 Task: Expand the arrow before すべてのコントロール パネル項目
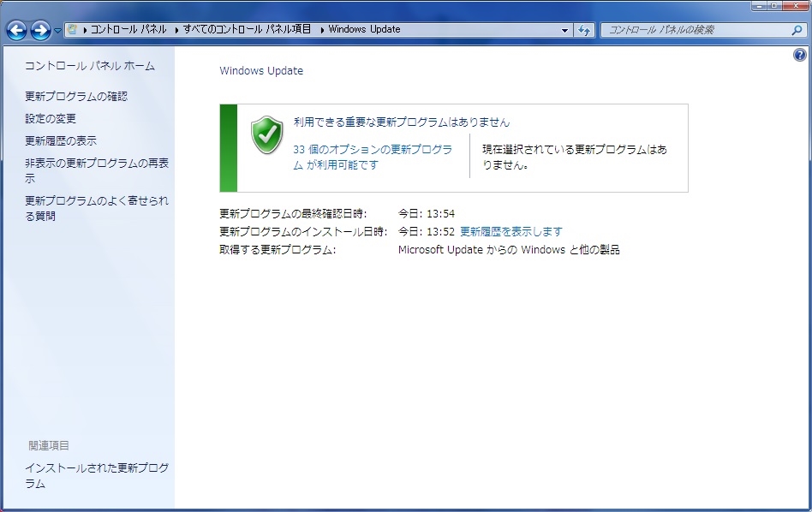click(176, 30)
